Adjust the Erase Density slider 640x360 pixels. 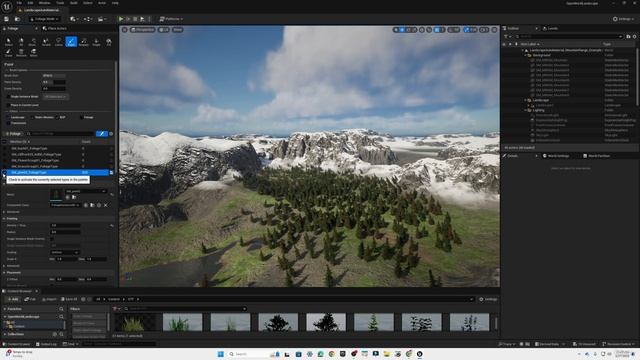pyautogui.click(x=54, y=89)
